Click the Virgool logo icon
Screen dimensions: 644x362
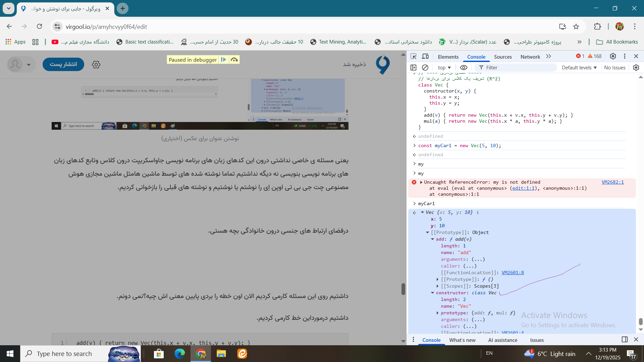tap(383, 64)
